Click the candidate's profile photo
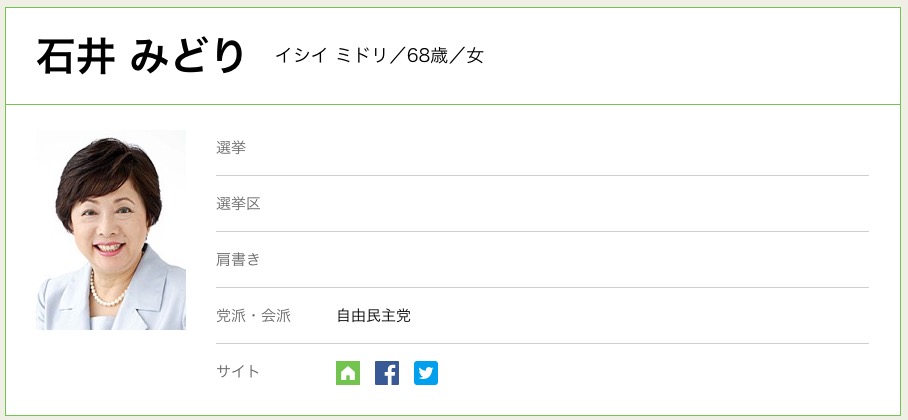This screenshot has height=420, width=908. (111, 229)
